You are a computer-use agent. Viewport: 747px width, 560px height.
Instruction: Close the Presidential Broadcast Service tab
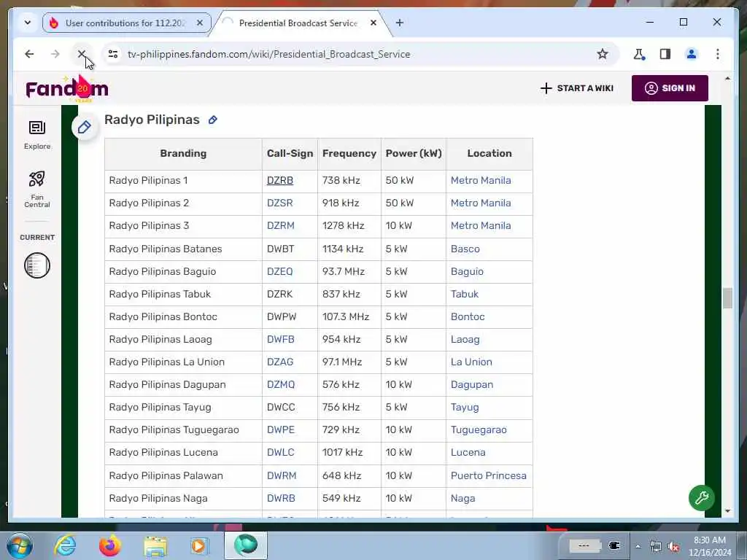(373, 23)
